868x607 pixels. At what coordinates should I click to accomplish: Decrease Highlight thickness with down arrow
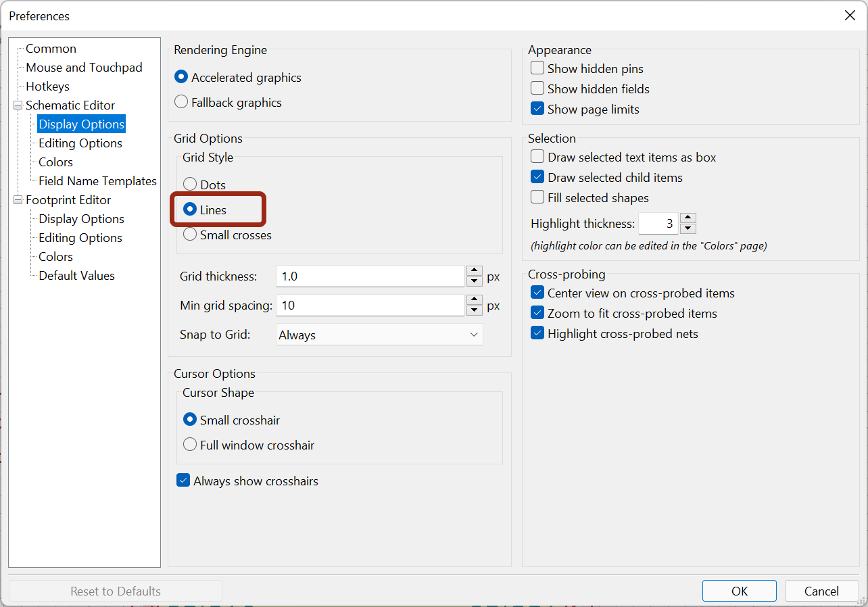[x=688, y=228]
